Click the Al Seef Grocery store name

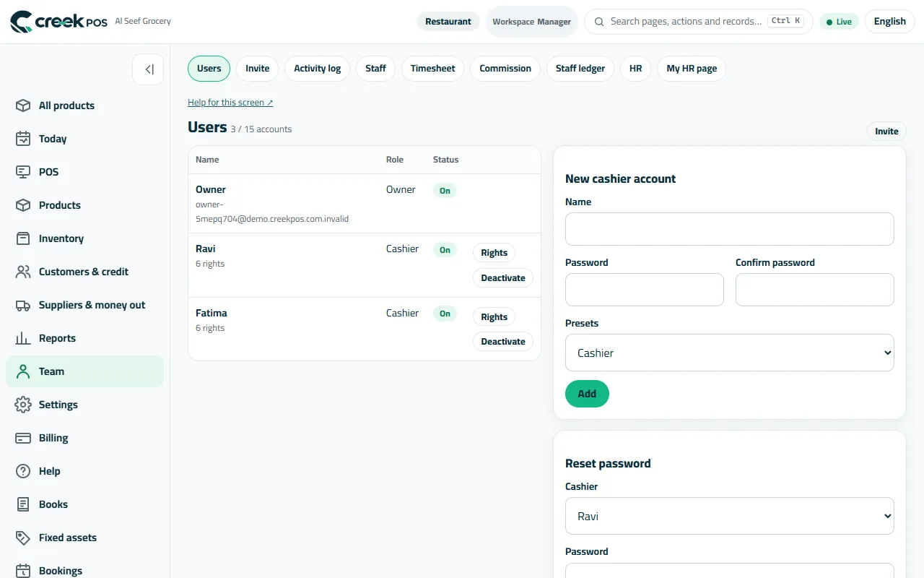tap(143, 21)
